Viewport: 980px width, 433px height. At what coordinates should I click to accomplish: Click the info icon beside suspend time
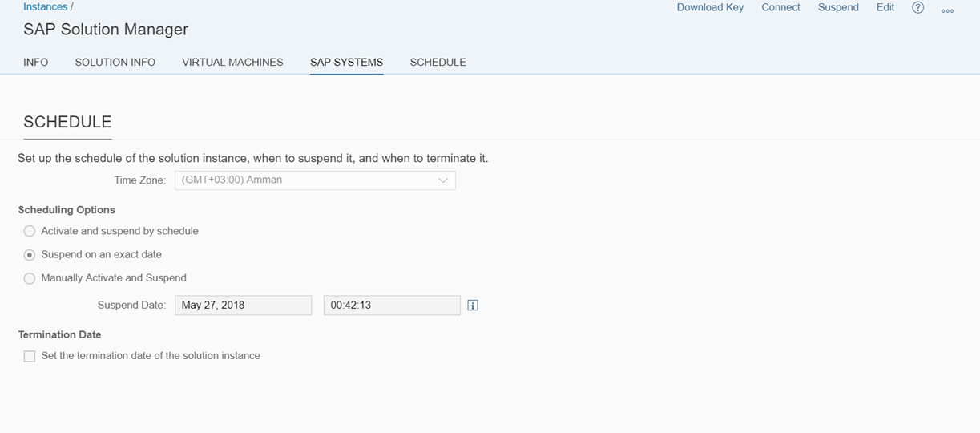pyautogui.click(x=473, y=306)
